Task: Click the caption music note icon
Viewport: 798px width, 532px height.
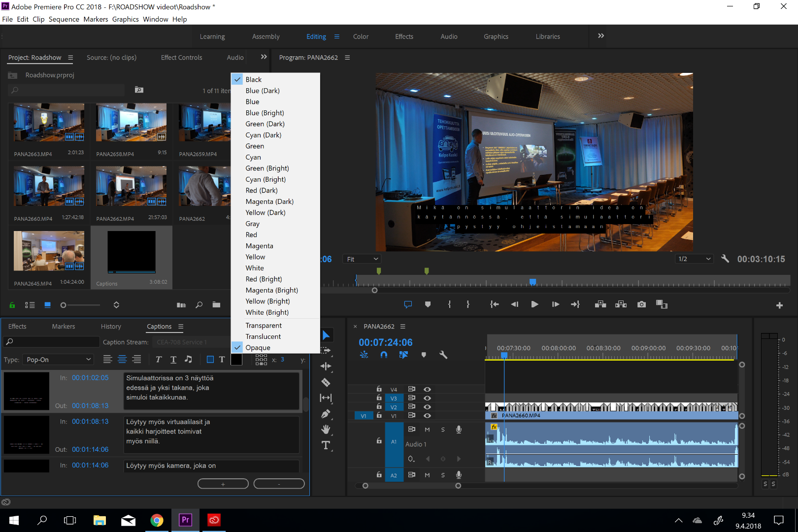Action: (188, 360)
